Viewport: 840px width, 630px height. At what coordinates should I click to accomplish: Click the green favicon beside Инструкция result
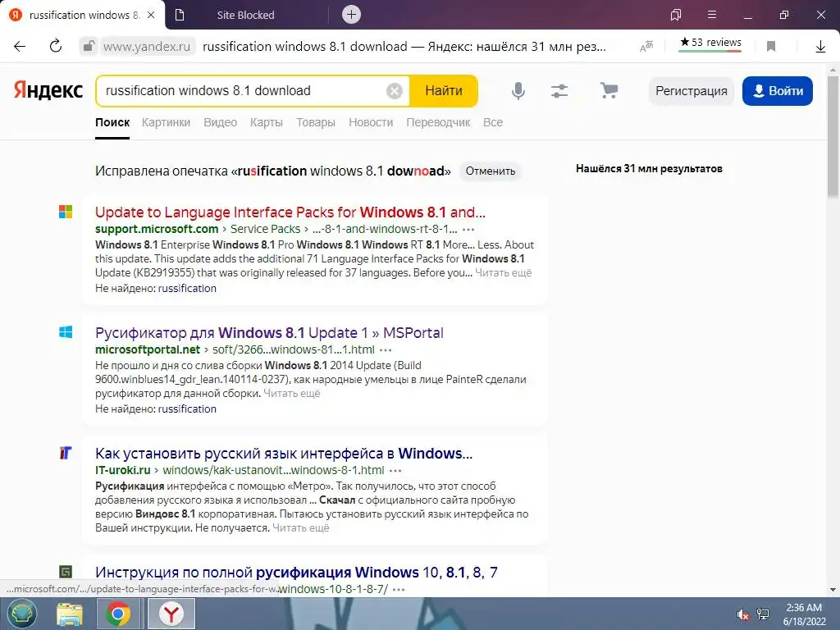click(x=66, y=572)
